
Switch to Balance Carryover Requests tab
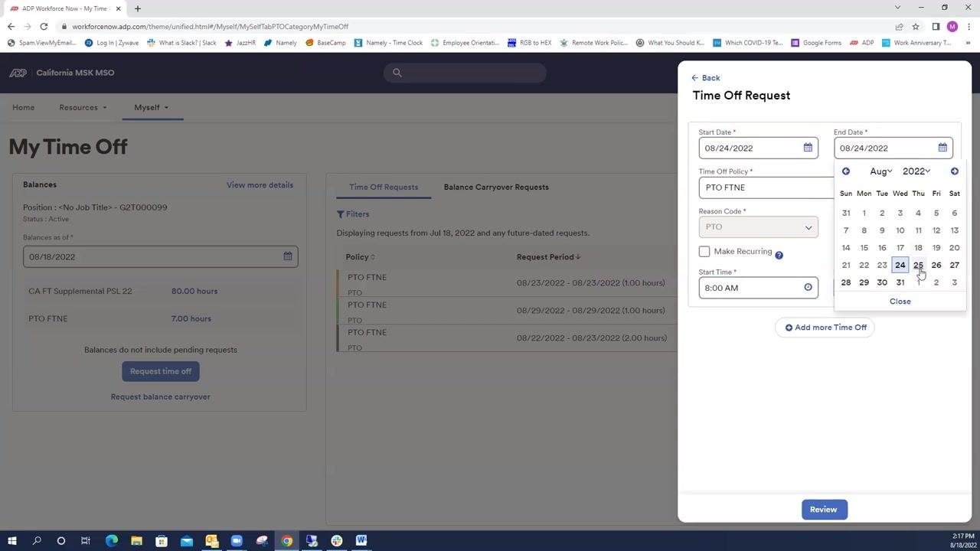click(496, 187)
